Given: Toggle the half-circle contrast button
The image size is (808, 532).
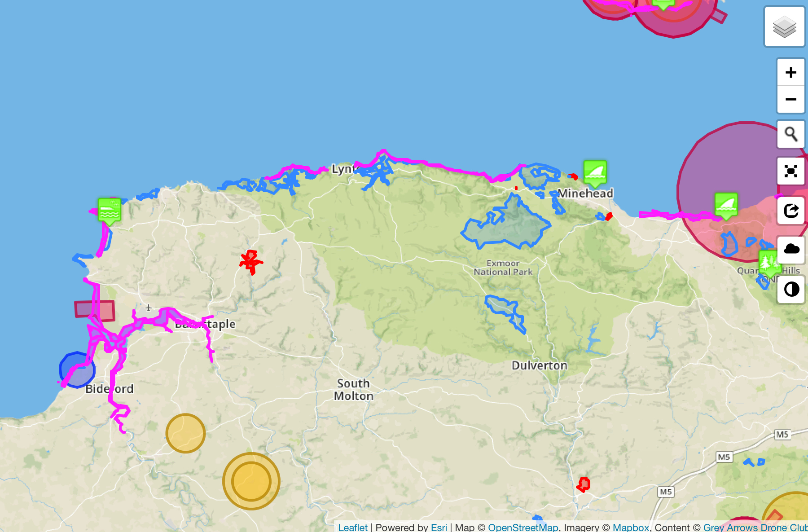Looking at the screenshot, I should (x=790, y=289).
